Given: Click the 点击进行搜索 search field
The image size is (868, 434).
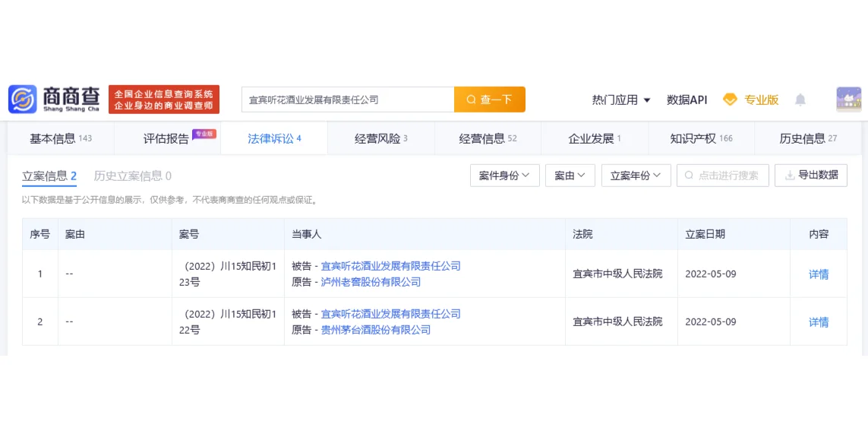Looking at the screenshot, I should click(722, 176).
